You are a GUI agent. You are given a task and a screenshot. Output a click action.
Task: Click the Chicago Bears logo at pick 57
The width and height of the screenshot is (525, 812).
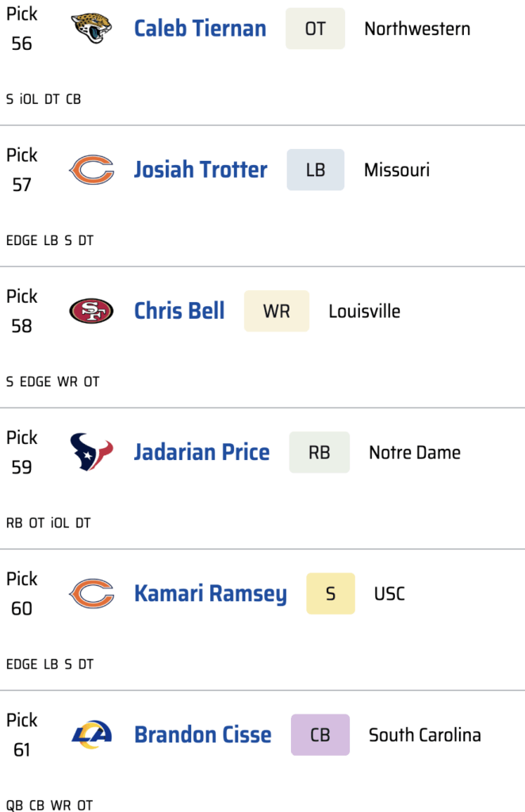click(x=91, y=170)
